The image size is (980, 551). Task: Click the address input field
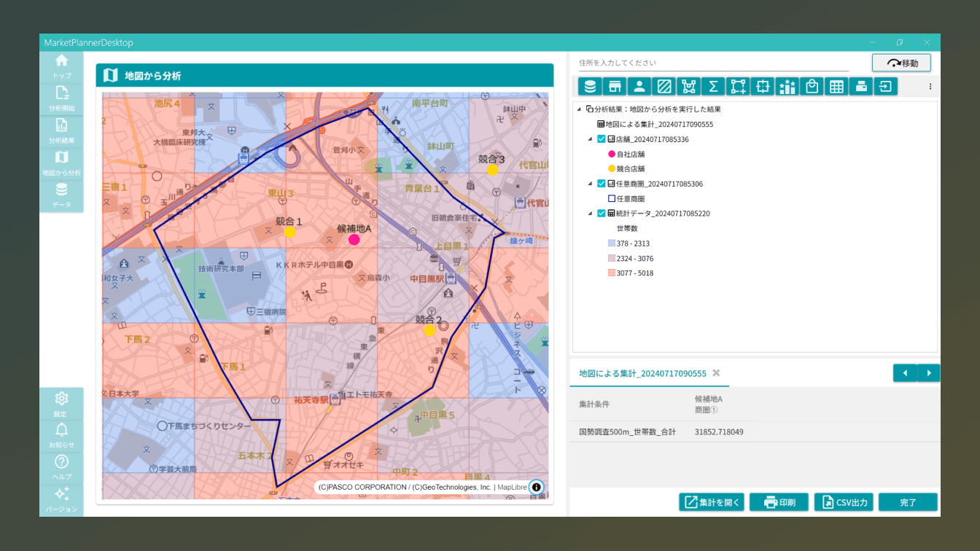point(713,63)
